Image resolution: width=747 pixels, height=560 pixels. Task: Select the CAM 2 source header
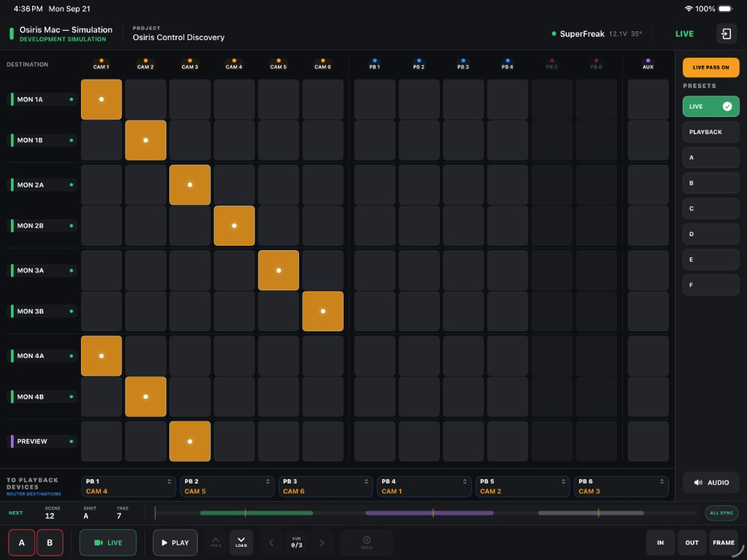tap(145, 64)
